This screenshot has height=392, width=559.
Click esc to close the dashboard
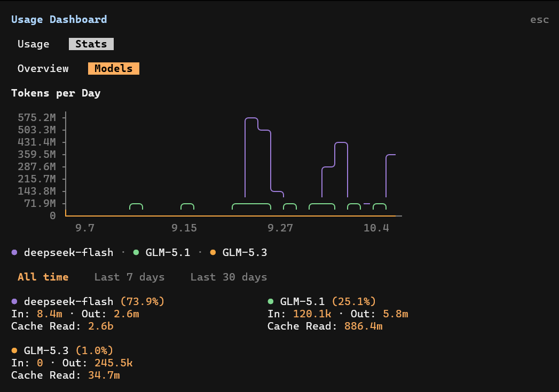[x=539, y=20]
